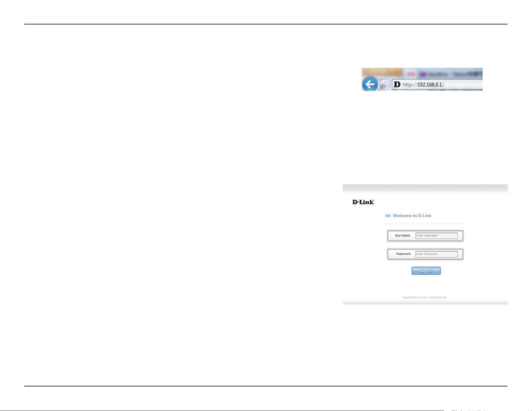532x411 pixels.
Task: Click the browser back arrow button
Action: tap(370, 84)
